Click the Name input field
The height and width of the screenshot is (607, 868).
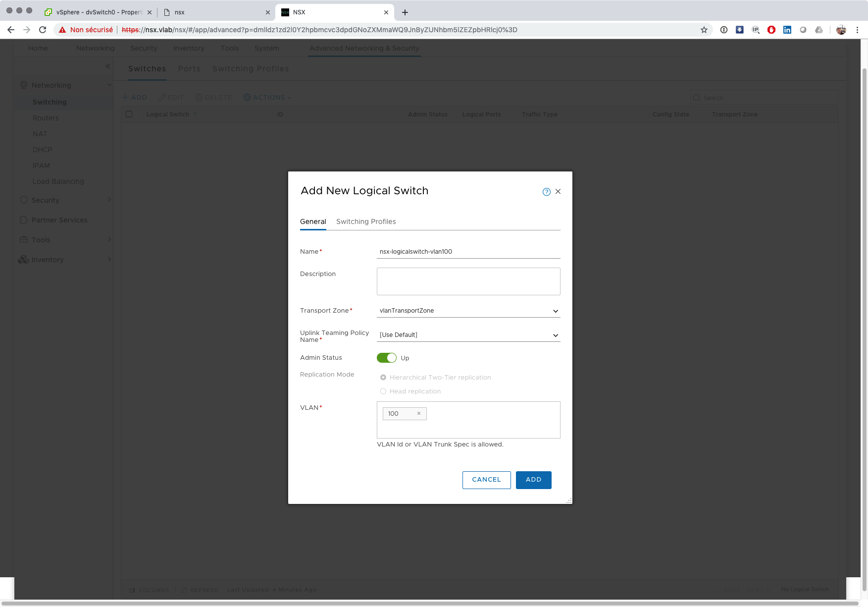[468, 252]
